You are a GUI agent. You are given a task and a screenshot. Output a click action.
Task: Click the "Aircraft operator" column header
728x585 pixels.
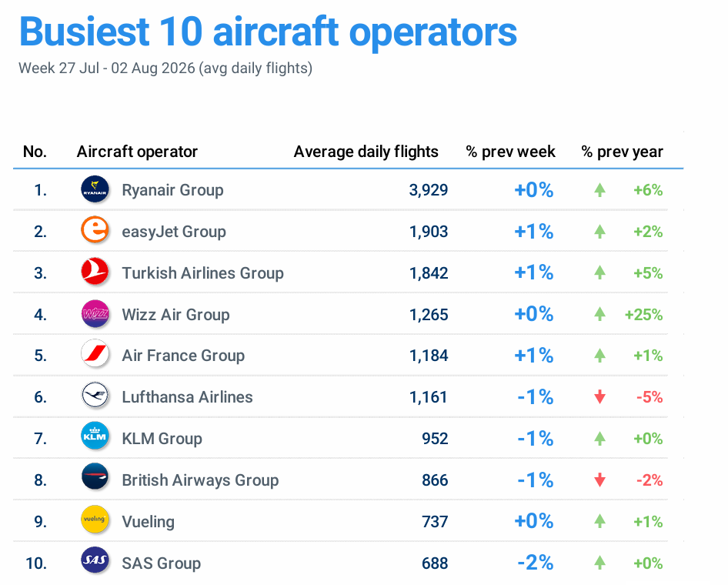coord(137,152)
